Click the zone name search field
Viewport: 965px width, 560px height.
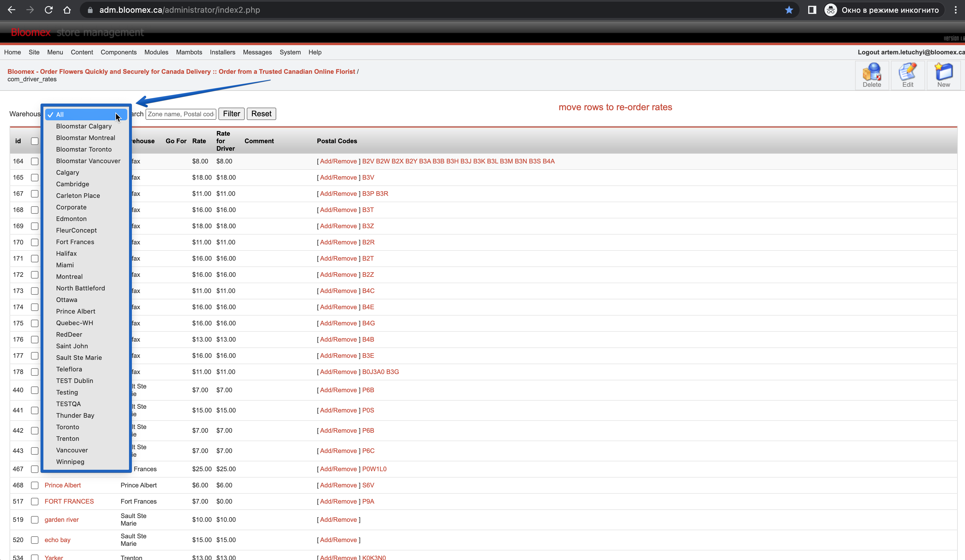pos(181,114)
